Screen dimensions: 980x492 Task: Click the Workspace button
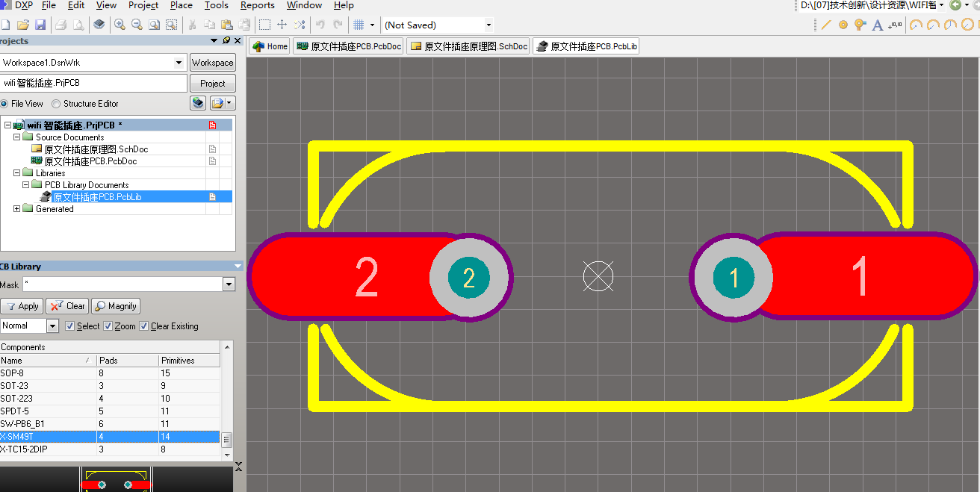pyautogui.click(x=213, y=63)
